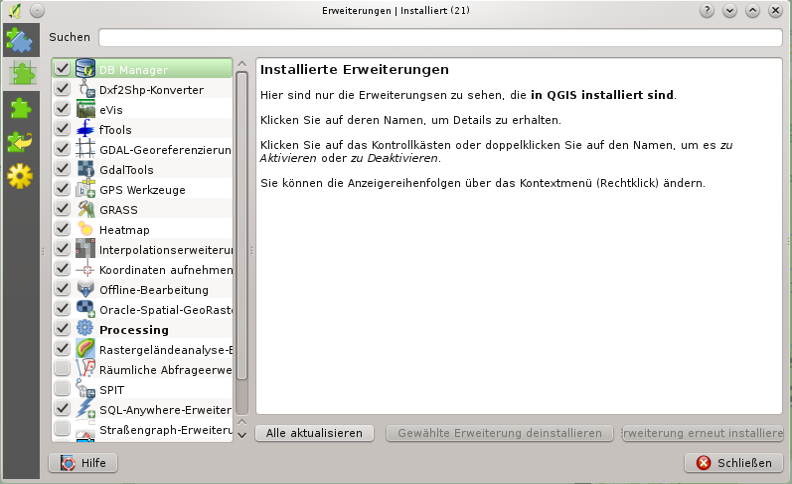
Task: Click the Oracle-Spatial-GeoRaster plugin icon
Action: pos(85,309)
